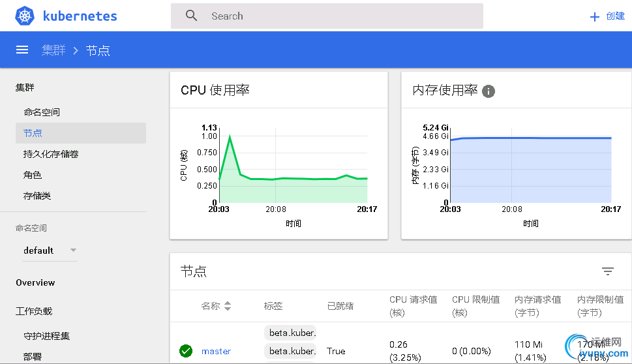Image resolution: width=632 pixels, height=364 pixels.
Task: Select 节点 in the sidebar
Action: tap(33, 133)
